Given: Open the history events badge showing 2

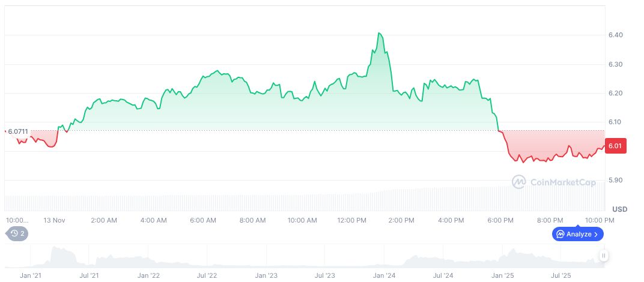Looking at the screenshot, I should tap(17, 233).
